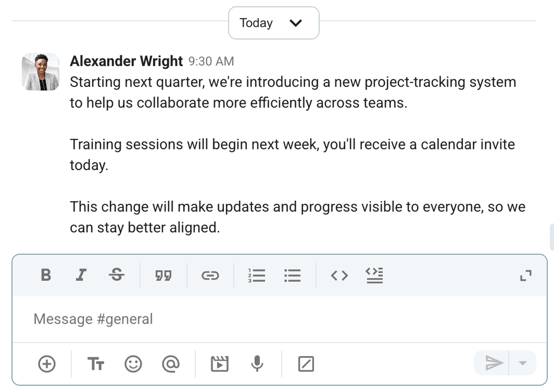Image resolution: width=554 pixels, height=392 pixels.
Task: Apply inline code formatting
Action: 339,275
